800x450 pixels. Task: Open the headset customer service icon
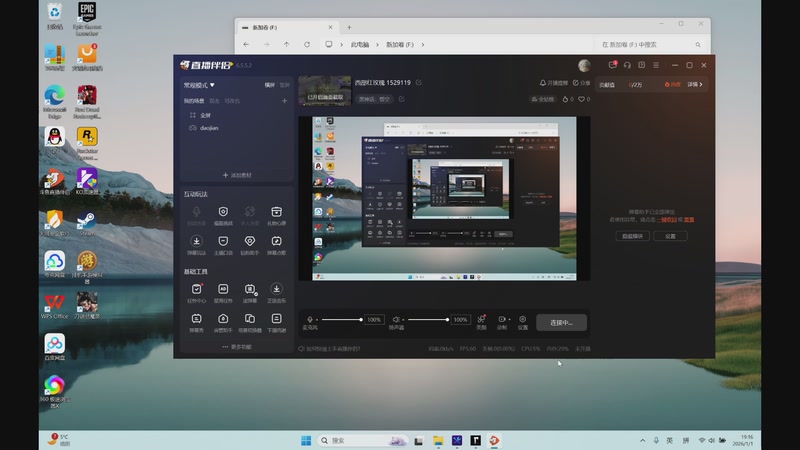(x=627, y=65)
